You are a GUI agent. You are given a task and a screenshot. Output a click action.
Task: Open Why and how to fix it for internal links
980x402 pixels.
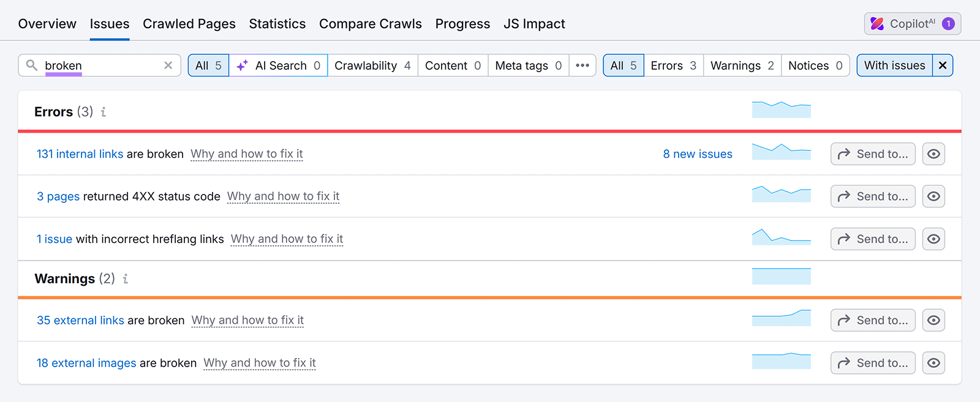(x=246, y=154)
